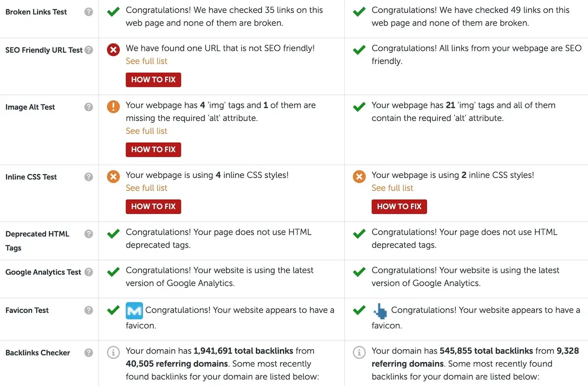Image resolution: width=588 pixels, height=386 pixels.
Task: Open See full list under SEO Friendly URL
Action: pyautogui.click(x=147, y=61)
